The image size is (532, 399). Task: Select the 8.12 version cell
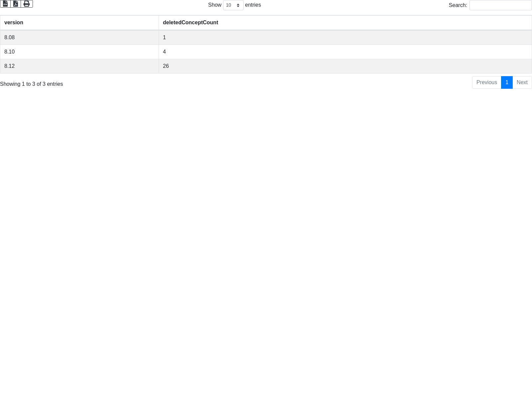click(10, 66)
